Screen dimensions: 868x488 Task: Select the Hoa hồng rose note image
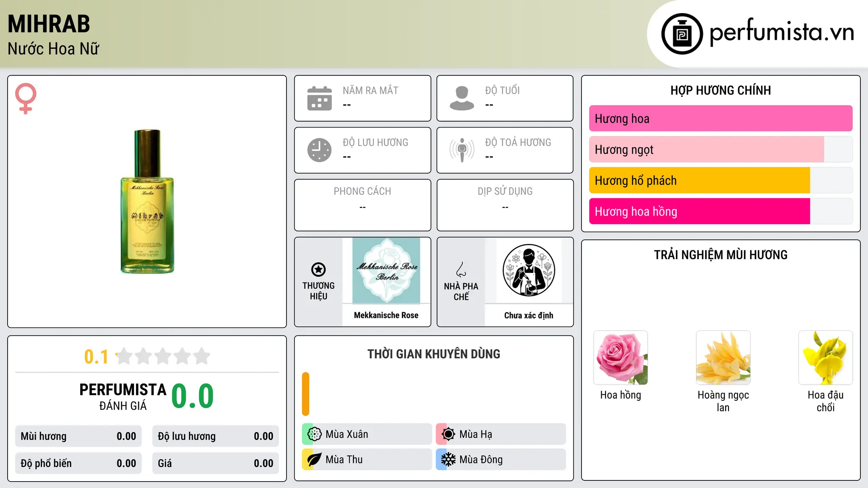coord(620,358)
